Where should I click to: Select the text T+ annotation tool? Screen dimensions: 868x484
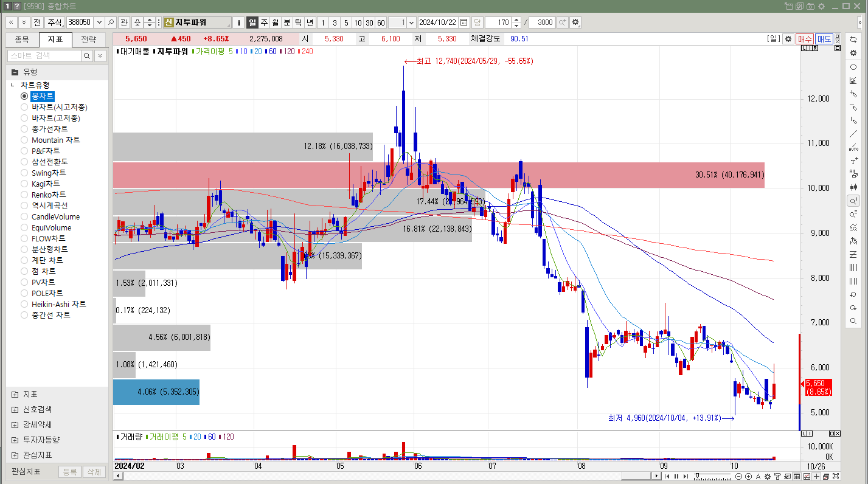pos(853,161)
